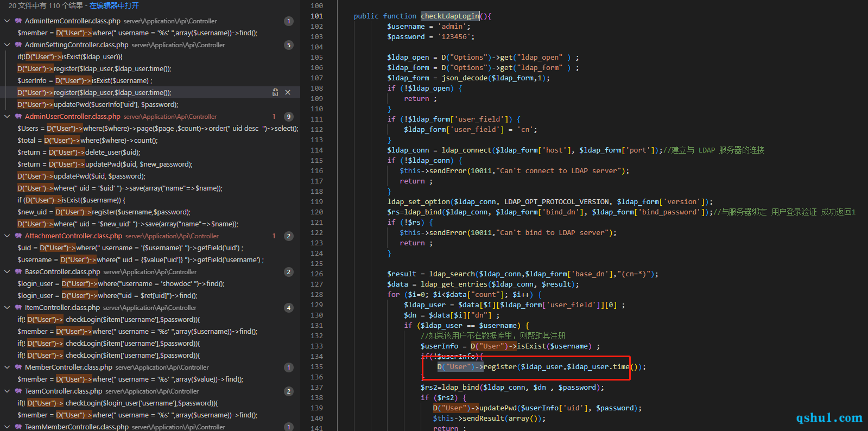Viewport: 868px width, 431px height.
Task: Collapse TeamController.class.php results
Action: pyautogui.click(x=7, y=391)
